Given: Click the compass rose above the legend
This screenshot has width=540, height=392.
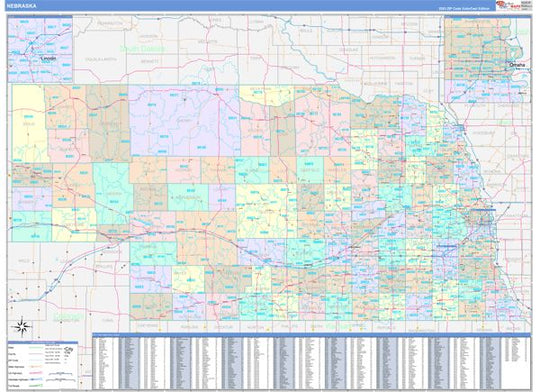Looking at the screenshot, I should click(22, 327).
